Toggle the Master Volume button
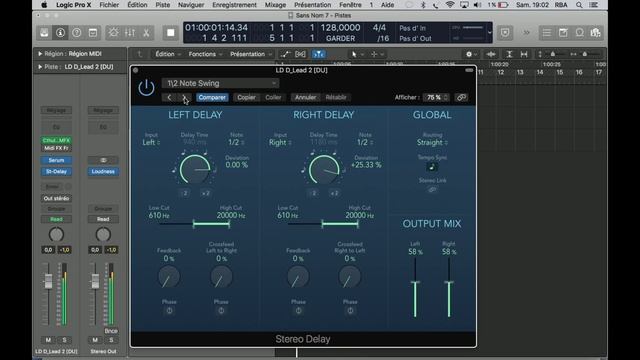Screen dimensions: 640x360 (505, 33)
